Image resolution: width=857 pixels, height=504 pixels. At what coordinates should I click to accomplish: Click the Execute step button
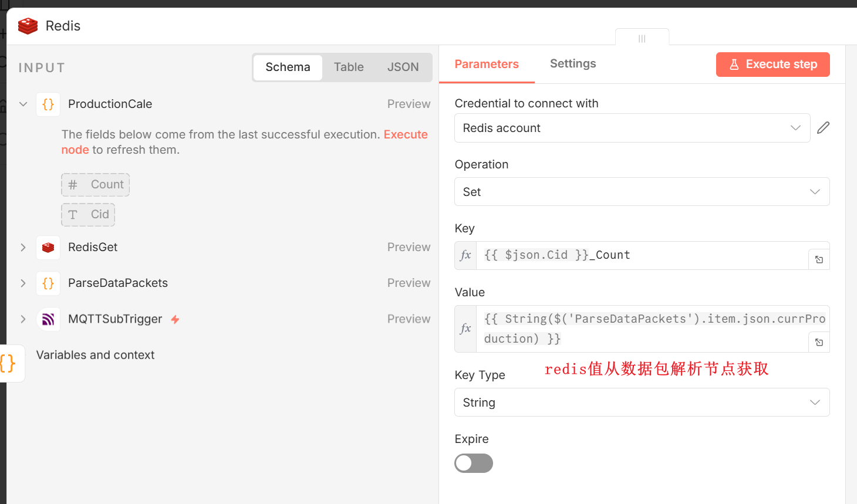(x=772, y=65)
